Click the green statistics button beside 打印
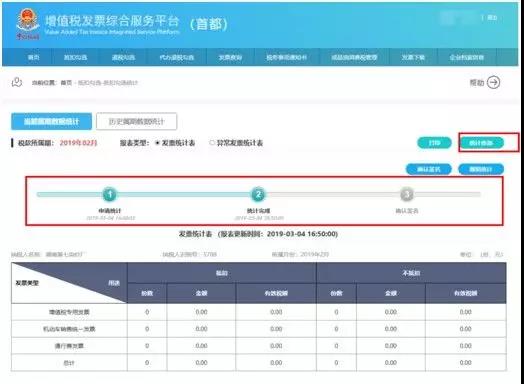The height and width of the screenshot is (384, 524). [481, 143]
